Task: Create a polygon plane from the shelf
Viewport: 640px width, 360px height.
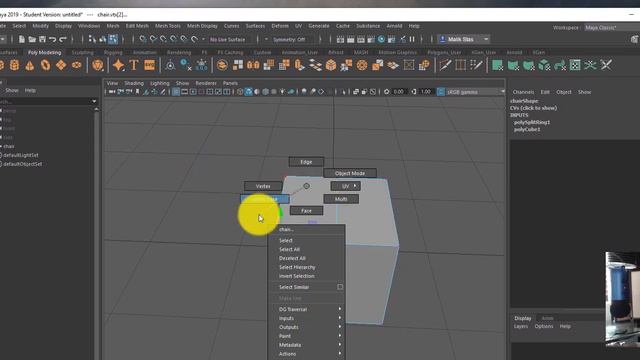Action: coord(61,65)
